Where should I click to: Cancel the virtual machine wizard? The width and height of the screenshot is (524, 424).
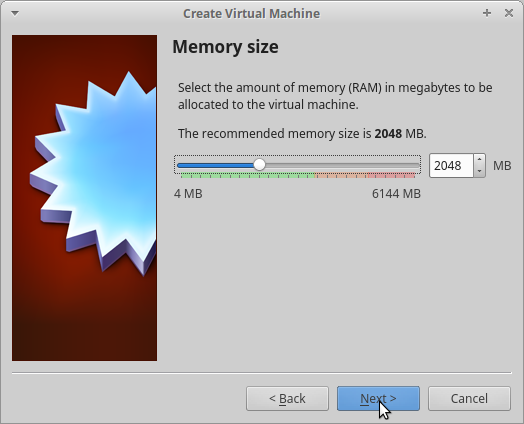pyautogui.click(x=469, y=399)
